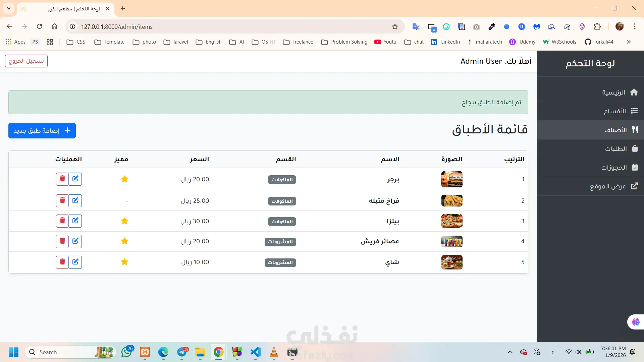
Task: Click featured star of برجر row
Action: click(124, 179)
